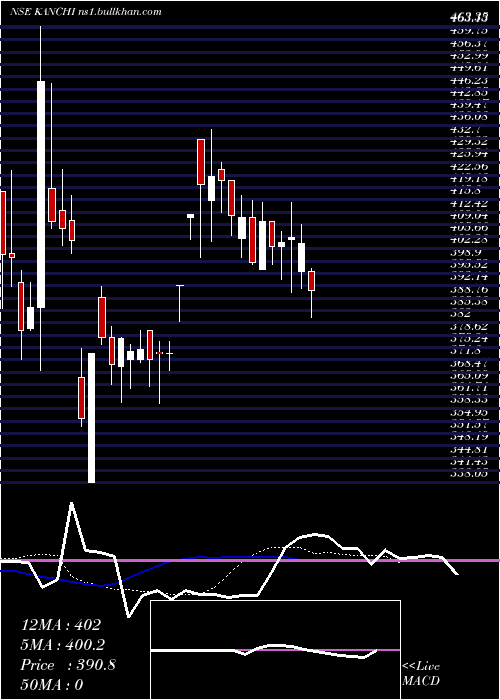Select the 412.42 price axis label

click(x=468, y=204)
